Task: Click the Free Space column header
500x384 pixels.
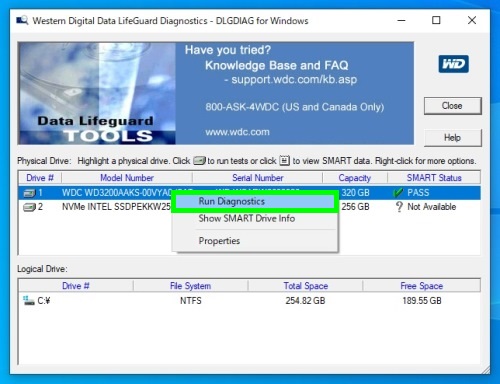Action: point(421,286)
